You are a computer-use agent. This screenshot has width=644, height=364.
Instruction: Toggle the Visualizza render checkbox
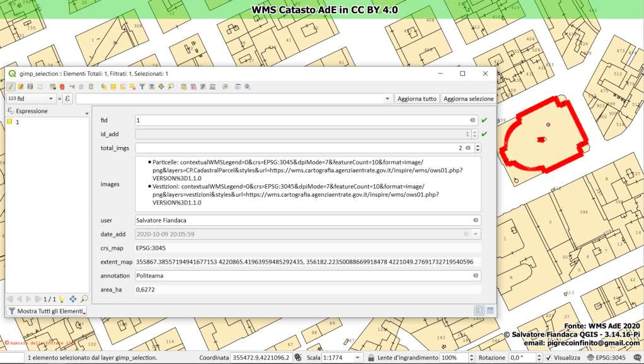[548, 358]
